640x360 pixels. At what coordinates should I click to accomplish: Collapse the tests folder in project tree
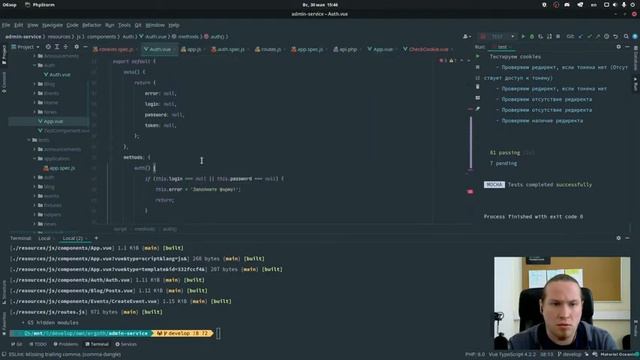point(29,140)
